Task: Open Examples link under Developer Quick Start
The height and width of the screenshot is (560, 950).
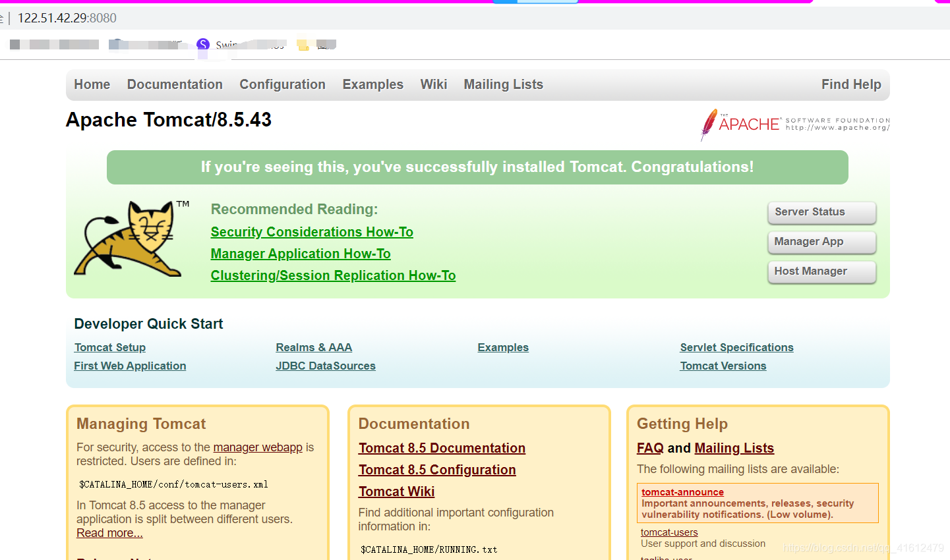Action: point(503,347)
